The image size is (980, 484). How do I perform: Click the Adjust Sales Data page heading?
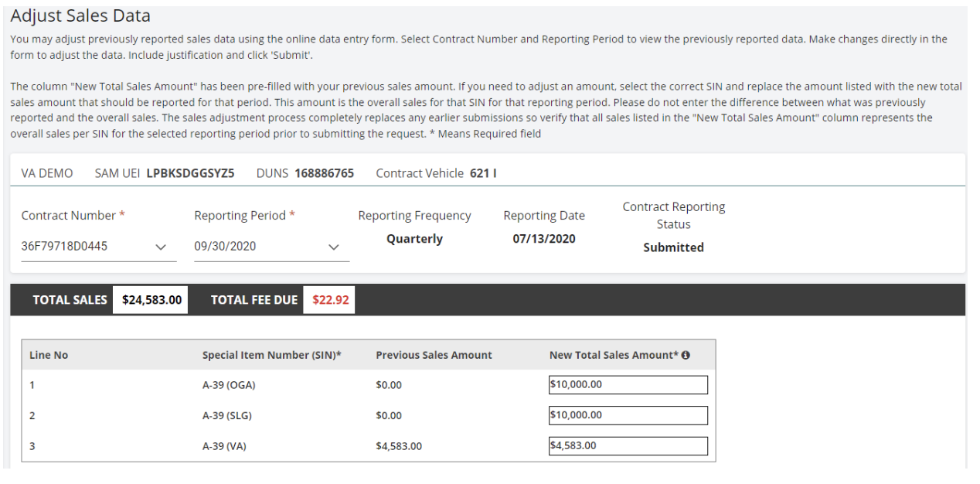(x=80, y=15)
